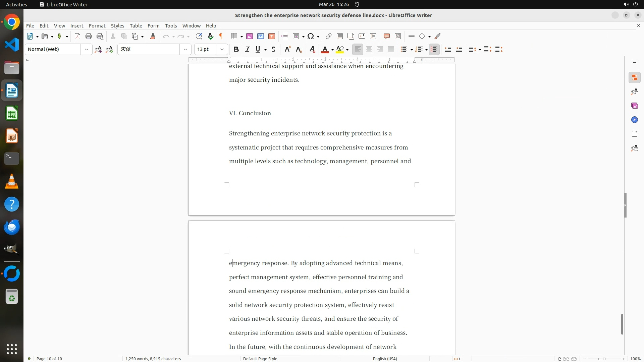Export document directly as PDF
644x362 pixels.
(77, 37)
